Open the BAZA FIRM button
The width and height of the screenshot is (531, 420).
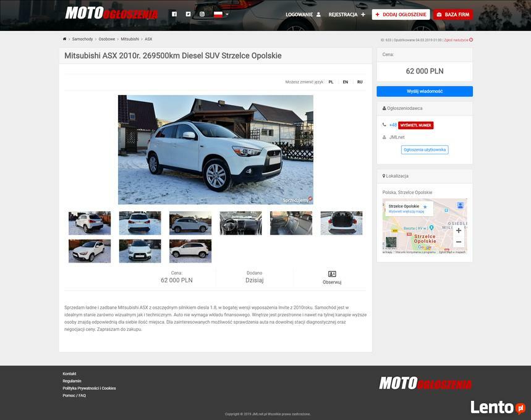point(453,15)
